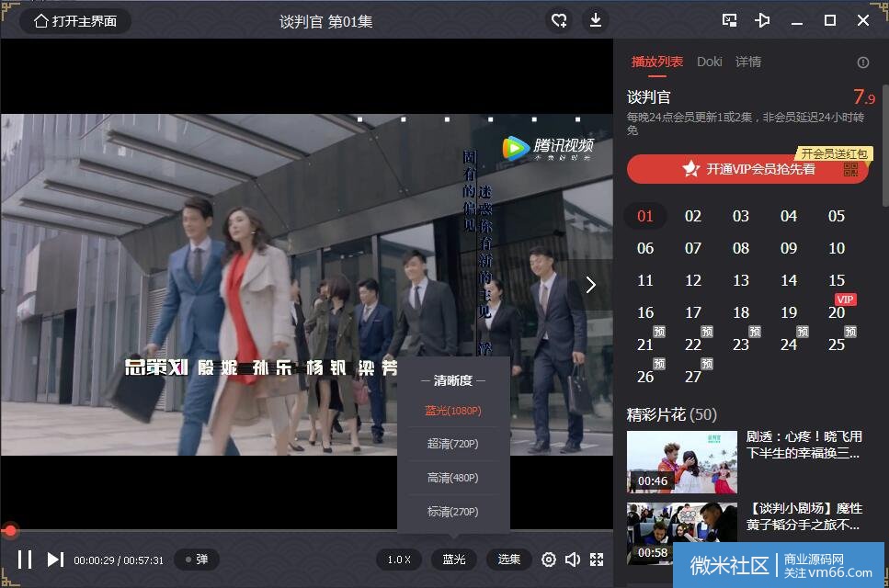Switch to the 详情 tab
This screenshot has height=588, width=889.
[748, 62]
